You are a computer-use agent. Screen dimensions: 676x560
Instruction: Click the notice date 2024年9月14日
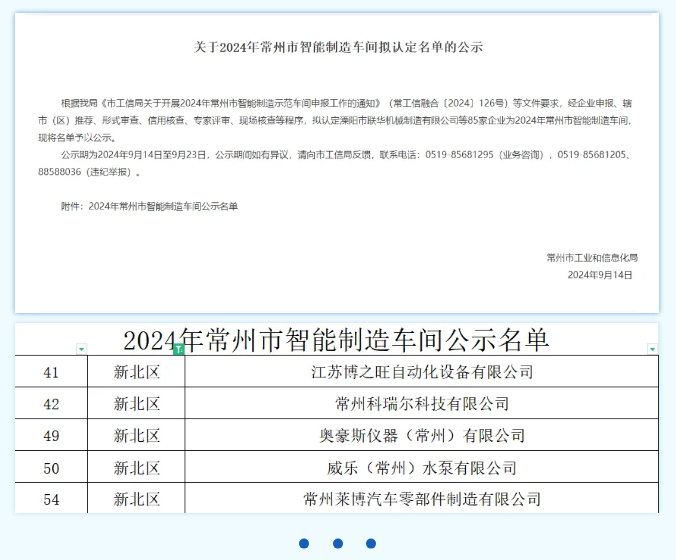click(600, 274)
